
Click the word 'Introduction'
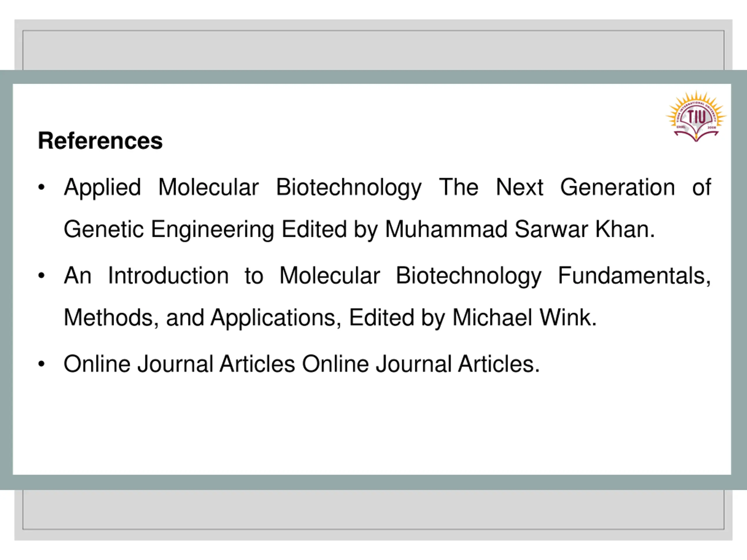(x=168, y=276)
